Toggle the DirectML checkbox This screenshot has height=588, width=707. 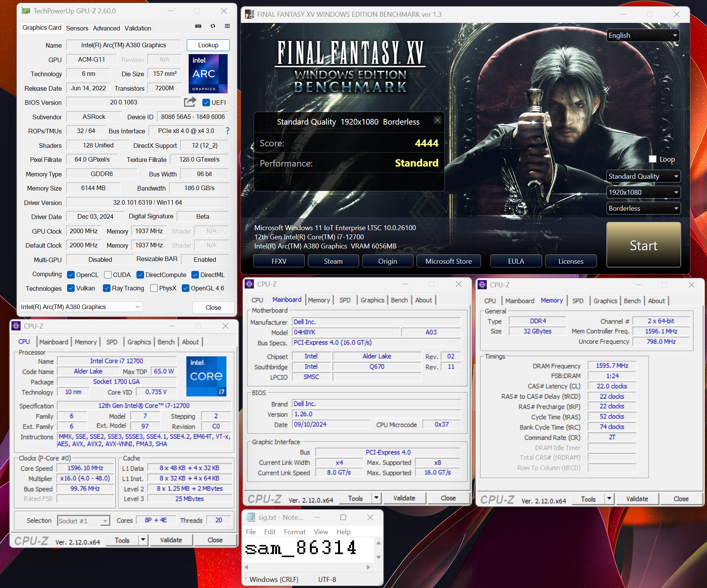[195, 275]
